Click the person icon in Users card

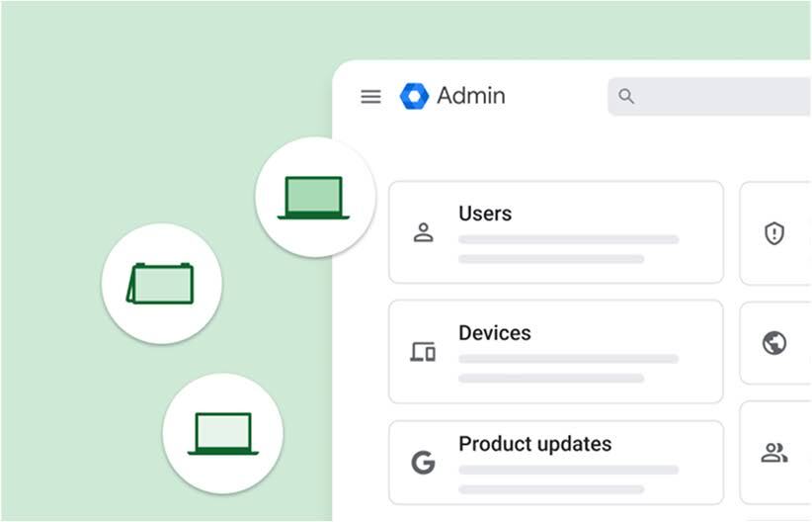coord(423,233)
